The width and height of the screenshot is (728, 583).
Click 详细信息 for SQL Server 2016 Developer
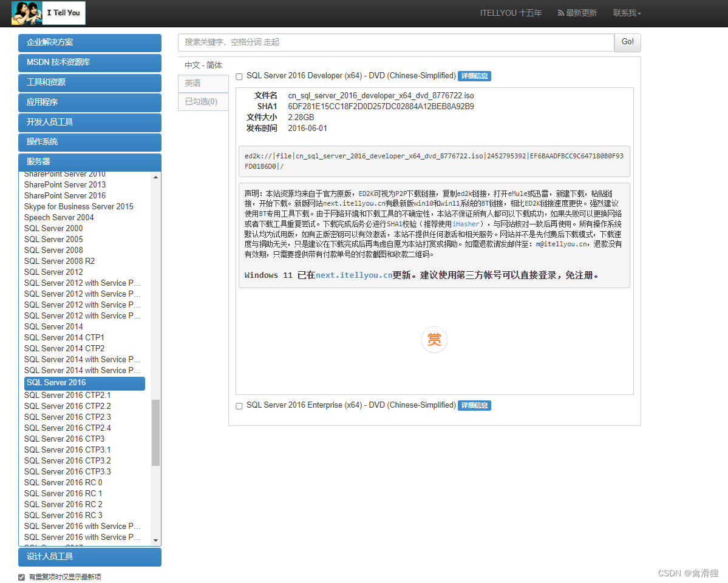click(474, 76)
